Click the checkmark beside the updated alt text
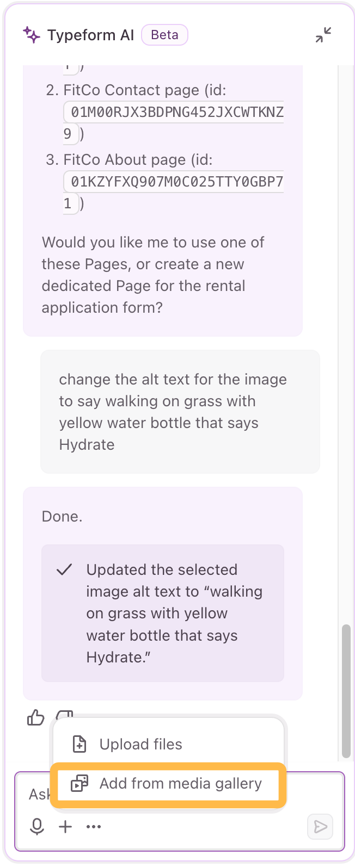The width and height of the screenshot is (355, 868). pos(64,569)
